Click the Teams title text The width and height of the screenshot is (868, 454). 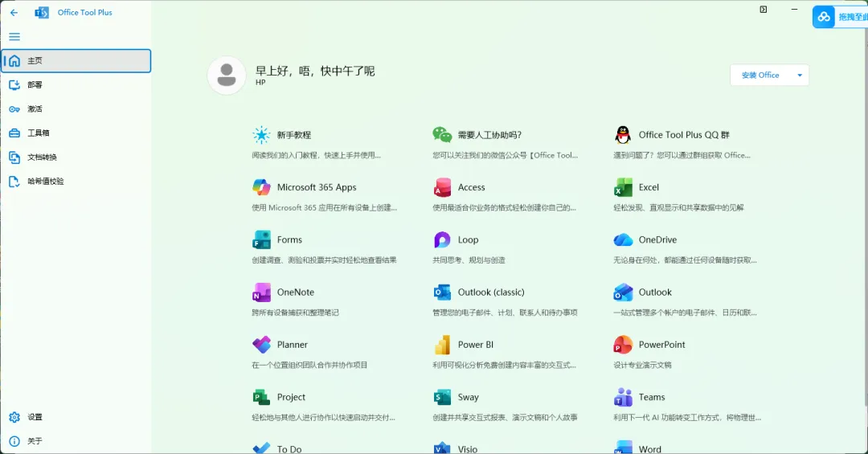(652, 397)
